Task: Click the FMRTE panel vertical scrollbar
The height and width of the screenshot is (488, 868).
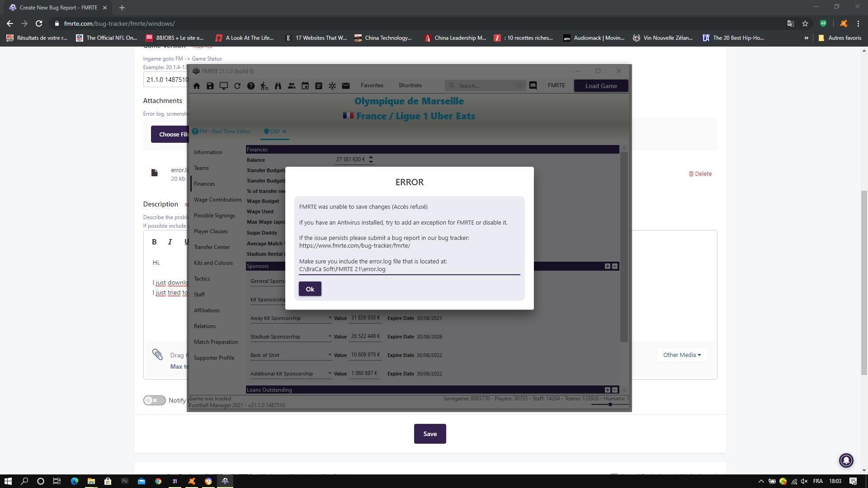Action: (624, 247)
